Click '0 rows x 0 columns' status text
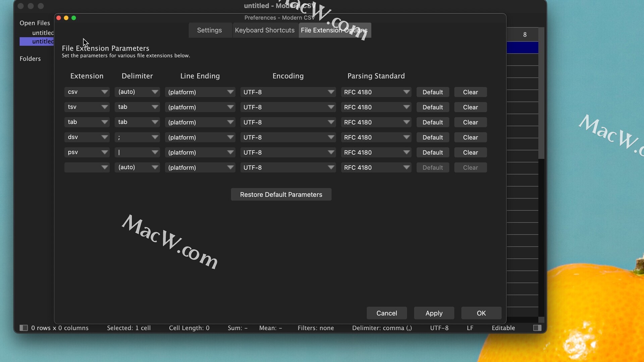The image size is (644, 362). (60, 328)
